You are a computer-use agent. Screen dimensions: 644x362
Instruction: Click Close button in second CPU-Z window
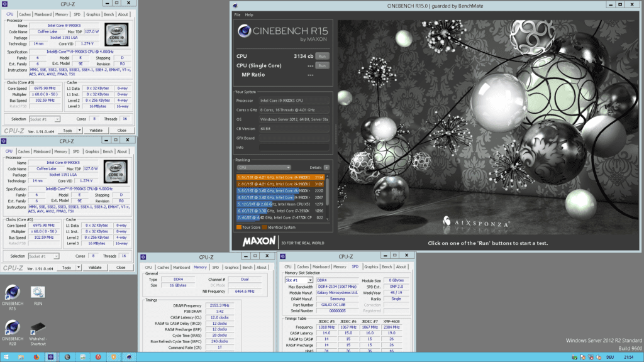pos(121,268)
